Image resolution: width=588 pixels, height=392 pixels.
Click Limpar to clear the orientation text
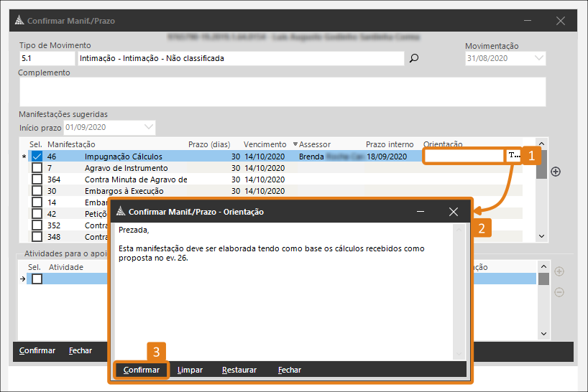[190, 370]
